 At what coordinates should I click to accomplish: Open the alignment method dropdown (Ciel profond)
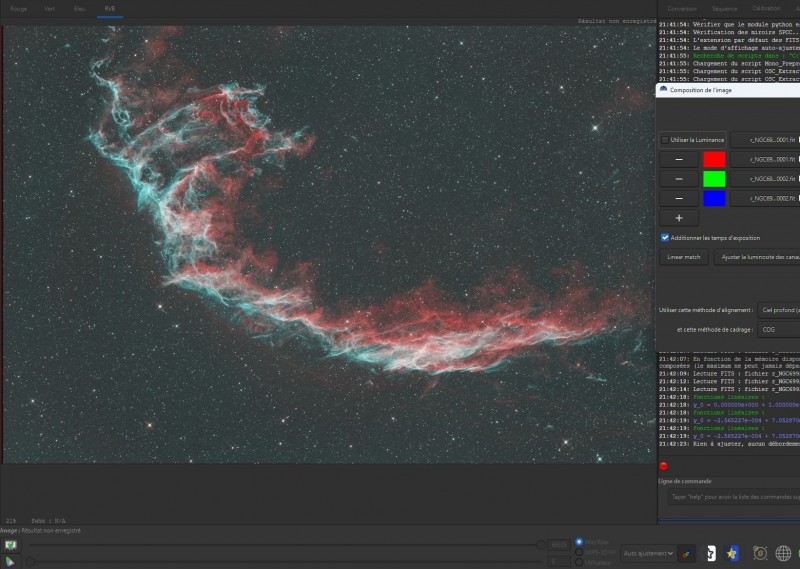(x=779, y=310)
